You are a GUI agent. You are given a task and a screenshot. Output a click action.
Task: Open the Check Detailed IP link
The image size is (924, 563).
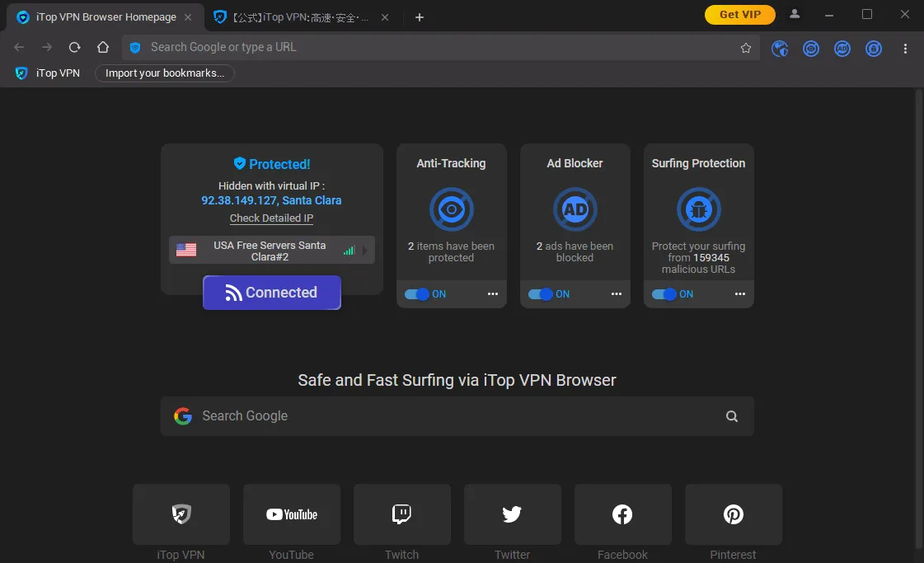click(x=272, y=218)
